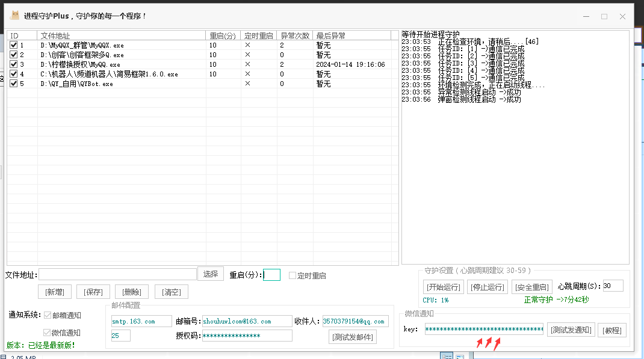
Task: Click the 心跳周期(S) input showing 30
Action: click(x=613, y=286)
